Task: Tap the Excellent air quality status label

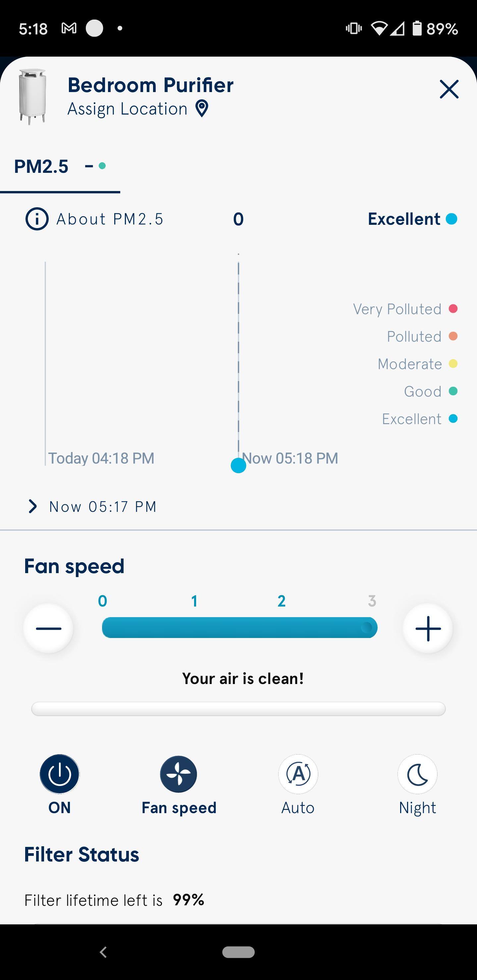Action: 404,219
